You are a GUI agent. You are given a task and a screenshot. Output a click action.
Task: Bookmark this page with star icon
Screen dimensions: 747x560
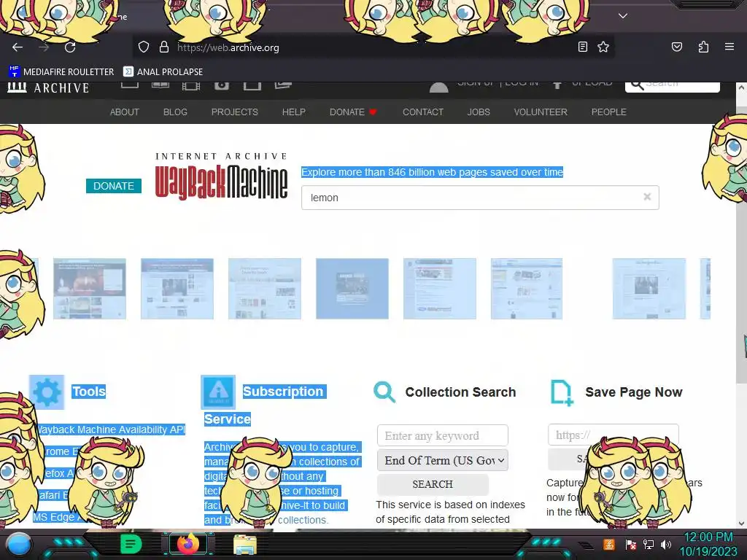click(x=603, y=47)
